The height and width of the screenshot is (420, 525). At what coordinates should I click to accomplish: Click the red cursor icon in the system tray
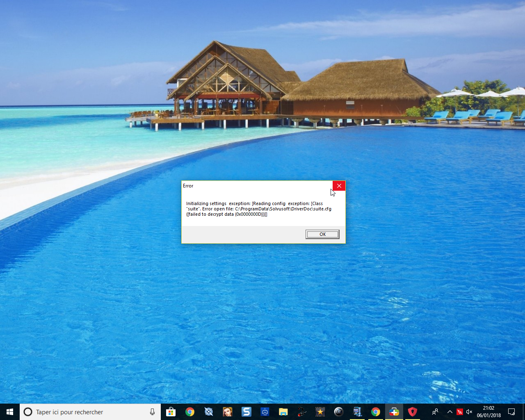[x=460, y=412]
